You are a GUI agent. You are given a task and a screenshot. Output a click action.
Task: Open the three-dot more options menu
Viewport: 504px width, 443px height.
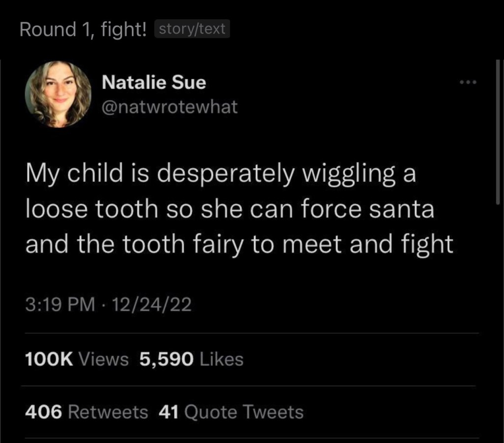[x=467, y=83]
